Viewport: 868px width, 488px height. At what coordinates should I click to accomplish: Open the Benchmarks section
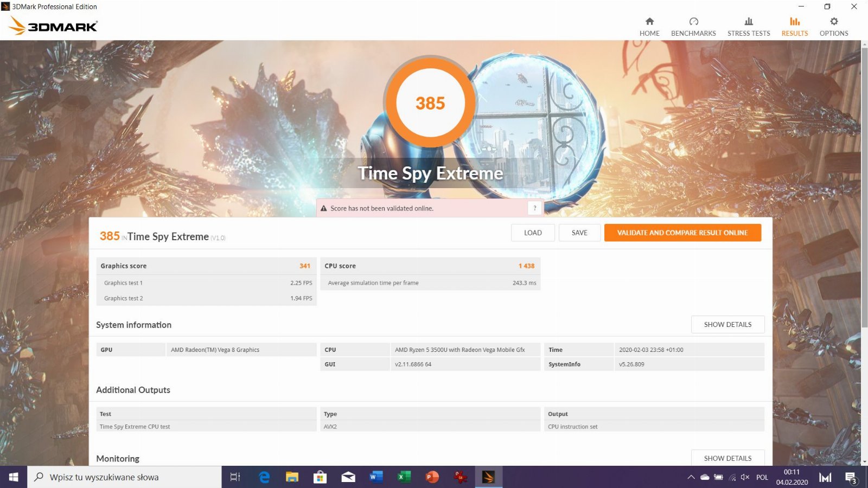tap(693, 27)
